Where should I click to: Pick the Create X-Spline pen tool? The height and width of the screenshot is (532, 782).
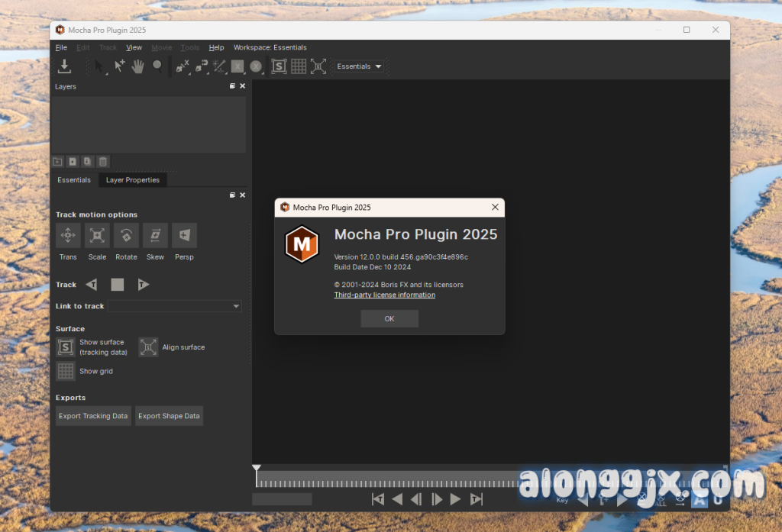click(x=183, y=66)
